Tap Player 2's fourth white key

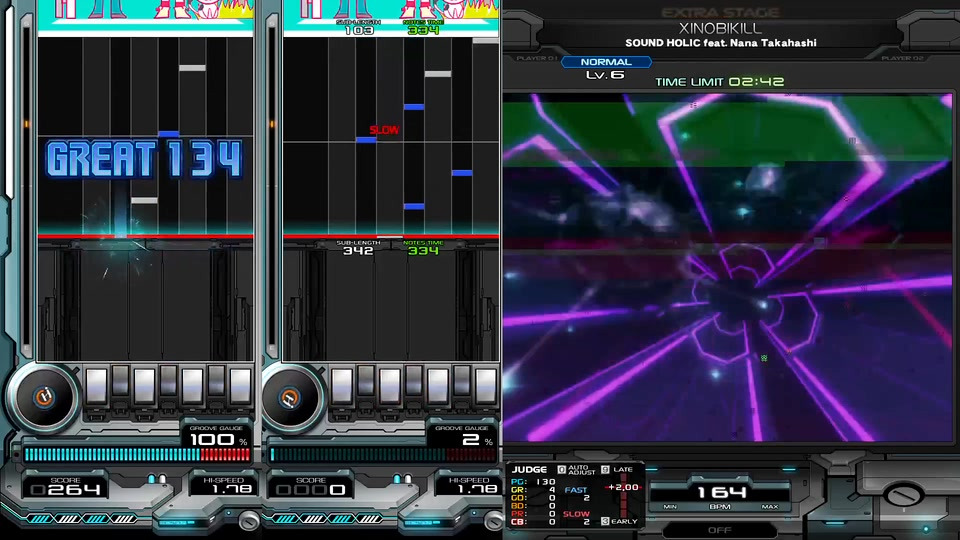coord(485,387)
